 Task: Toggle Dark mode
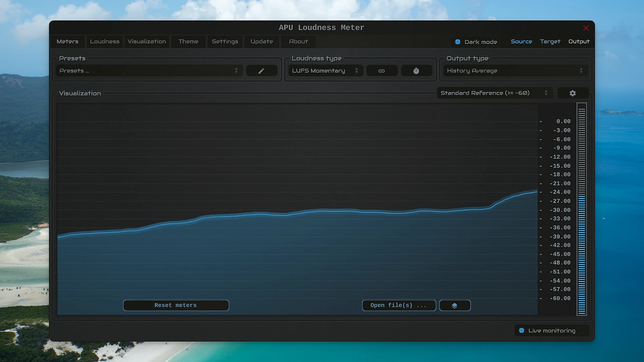tap(458, 42)
